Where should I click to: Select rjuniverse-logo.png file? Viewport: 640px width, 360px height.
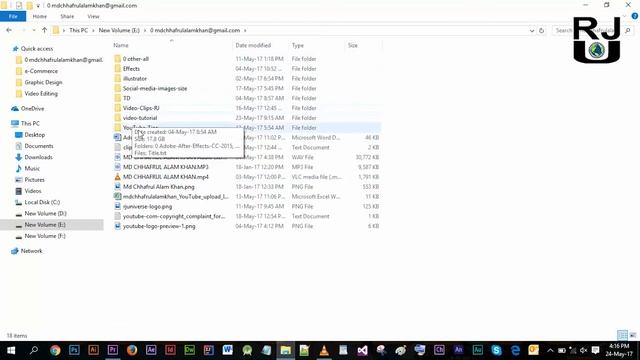pos(147,207)
